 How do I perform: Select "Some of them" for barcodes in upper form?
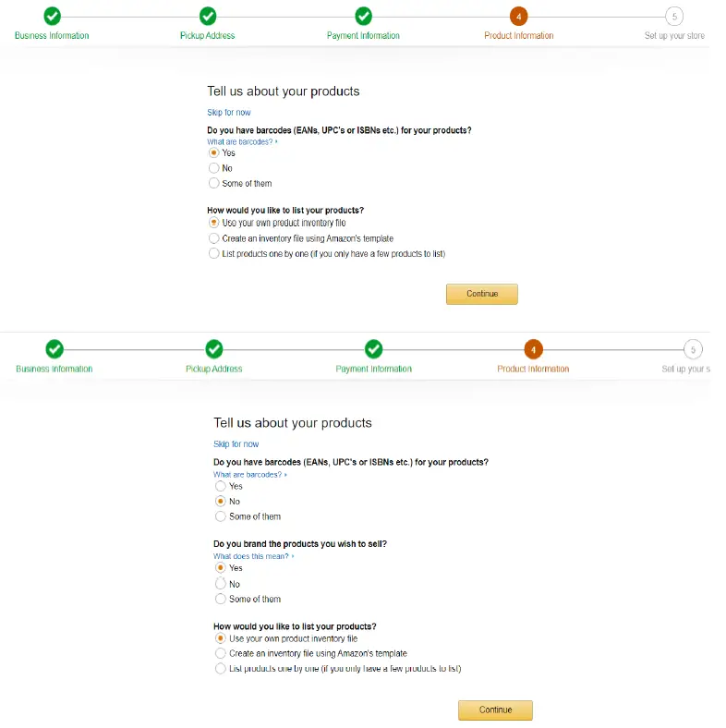214,184
